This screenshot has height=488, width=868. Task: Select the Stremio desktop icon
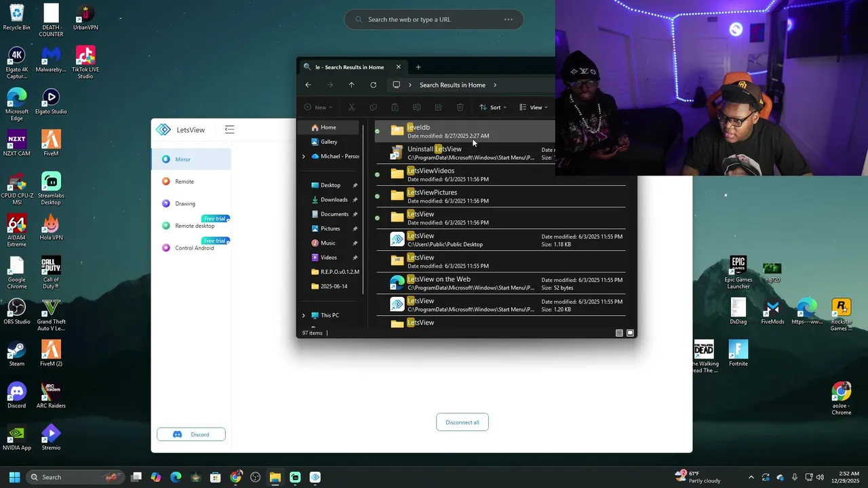51,438
